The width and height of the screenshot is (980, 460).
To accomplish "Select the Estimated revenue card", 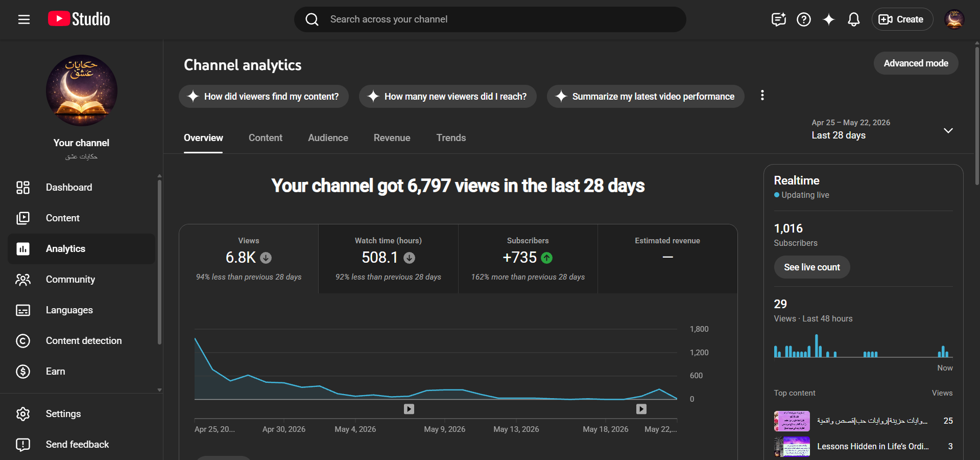I will pos(667,259).
